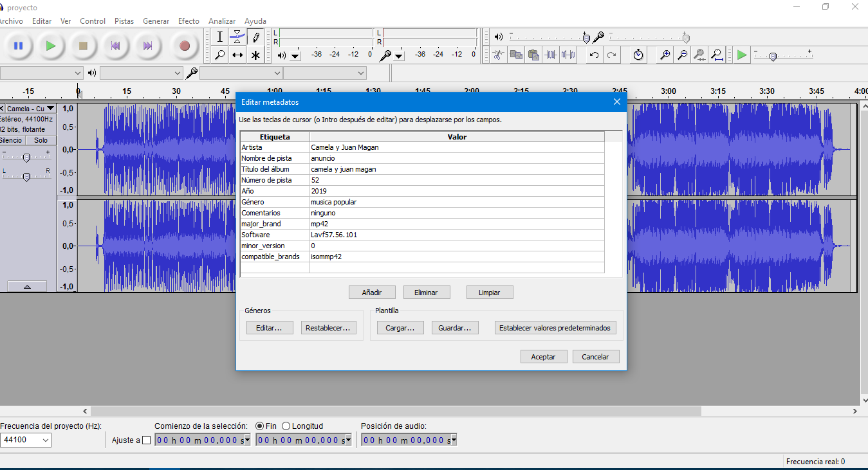868x470 pixels.
Task: Click the Copy icon in edit toolbar
Action: [x=515, y=55]
